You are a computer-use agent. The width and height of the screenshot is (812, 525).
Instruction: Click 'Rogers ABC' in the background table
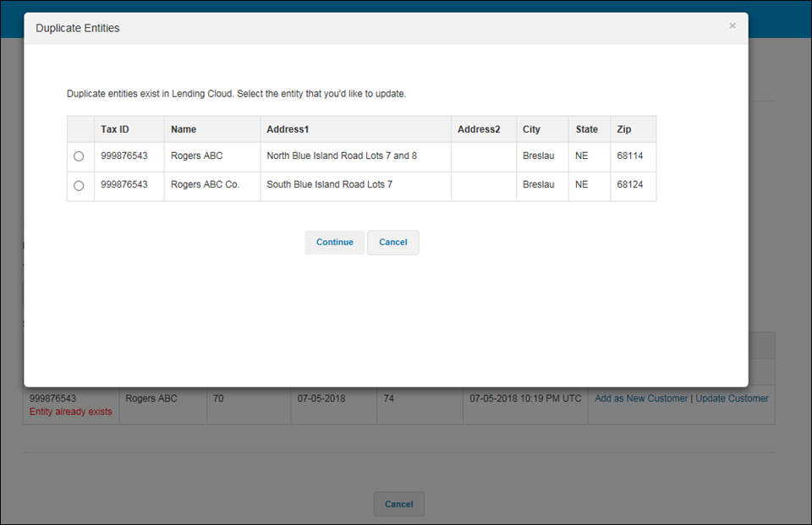pyautogui.click(x=151, y=398)
